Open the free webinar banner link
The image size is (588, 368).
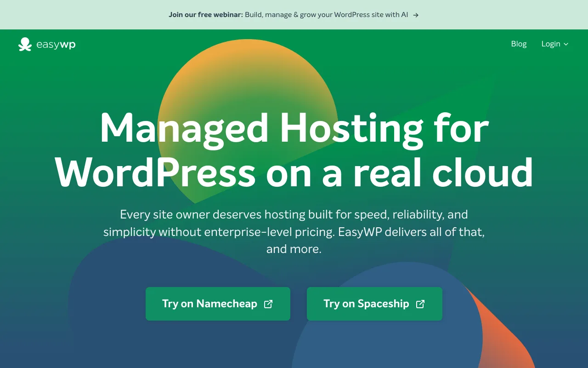(x=294, y=15)
